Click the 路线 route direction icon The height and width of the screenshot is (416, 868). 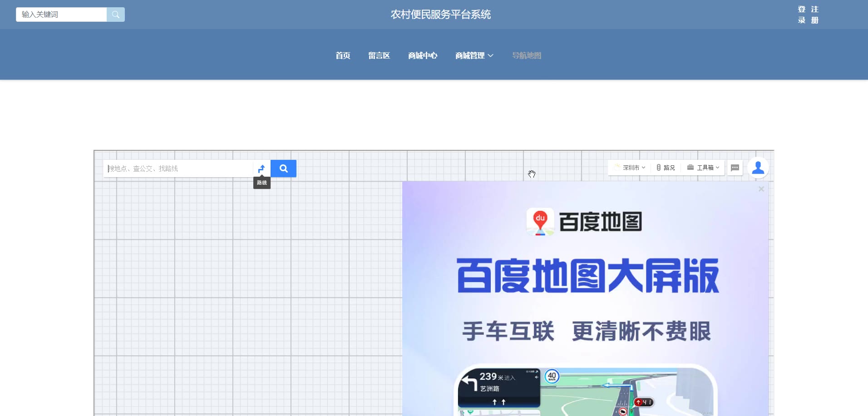[261, 168]
